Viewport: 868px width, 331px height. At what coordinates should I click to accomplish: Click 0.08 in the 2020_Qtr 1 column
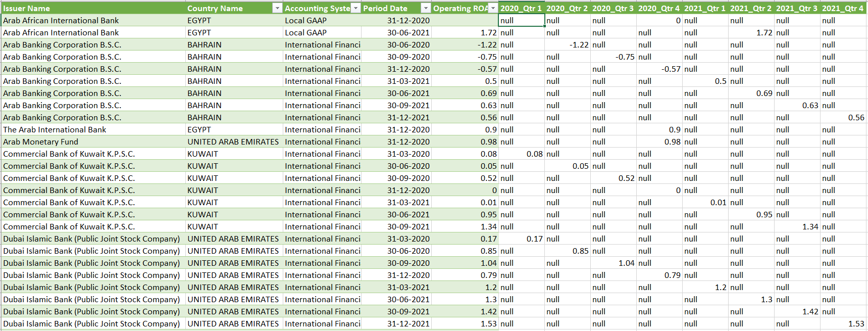(x=522, y=154)
